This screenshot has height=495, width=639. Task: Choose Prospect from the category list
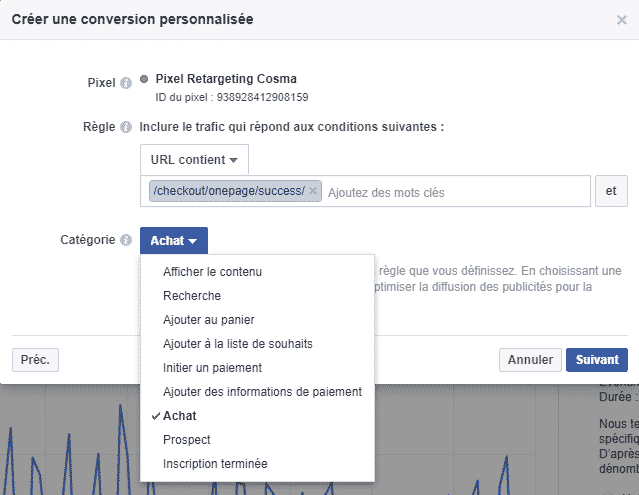[x=187, y=440]
